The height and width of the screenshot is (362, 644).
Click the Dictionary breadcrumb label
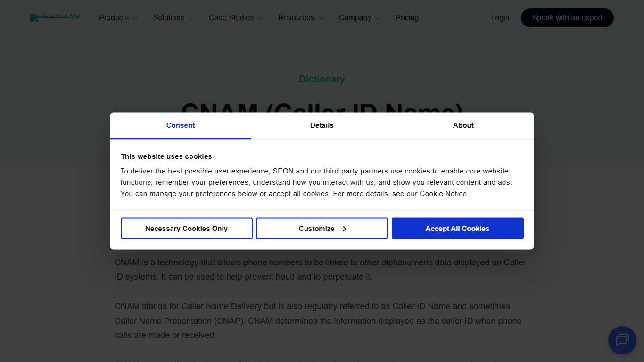(322, 79)
